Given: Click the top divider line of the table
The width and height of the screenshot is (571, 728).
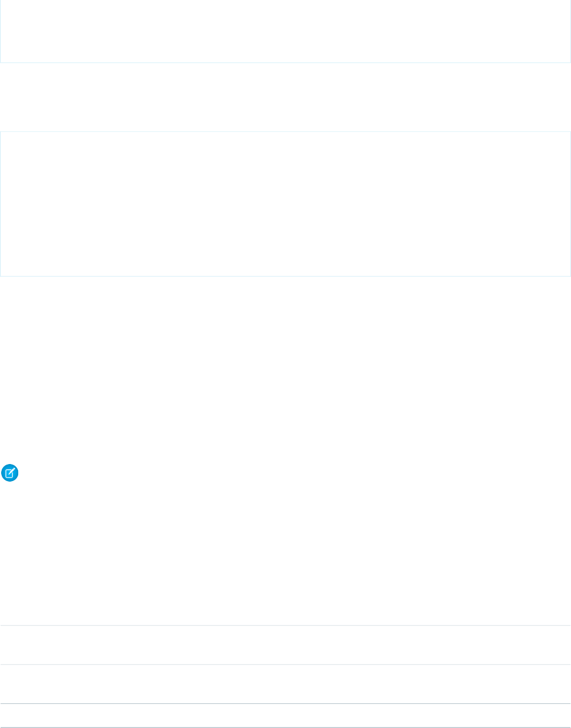Looking at the screenshot, I should (x=285, y=625).
